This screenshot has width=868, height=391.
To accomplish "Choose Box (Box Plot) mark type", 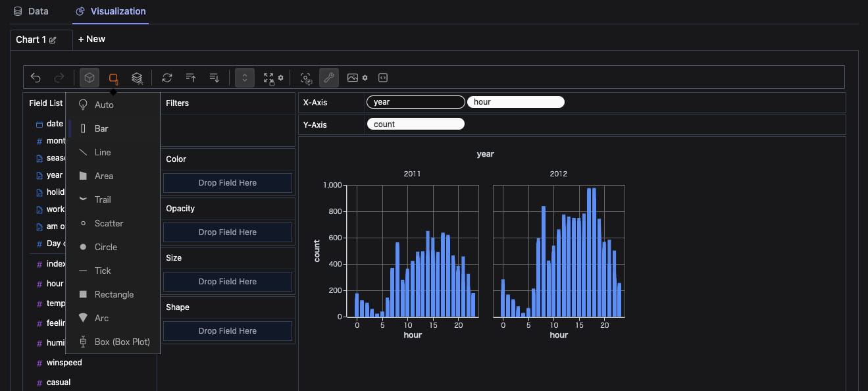I will 122,342.
